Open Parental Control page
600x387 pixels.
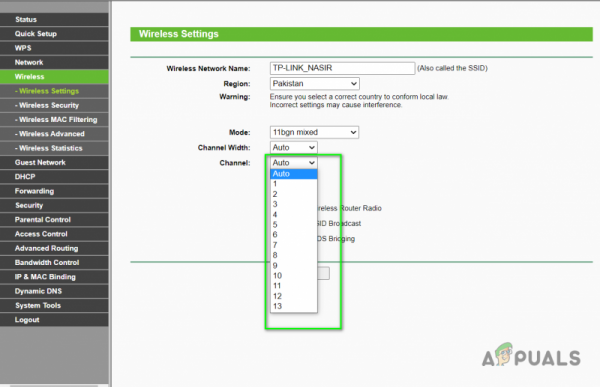pos(54,220)
